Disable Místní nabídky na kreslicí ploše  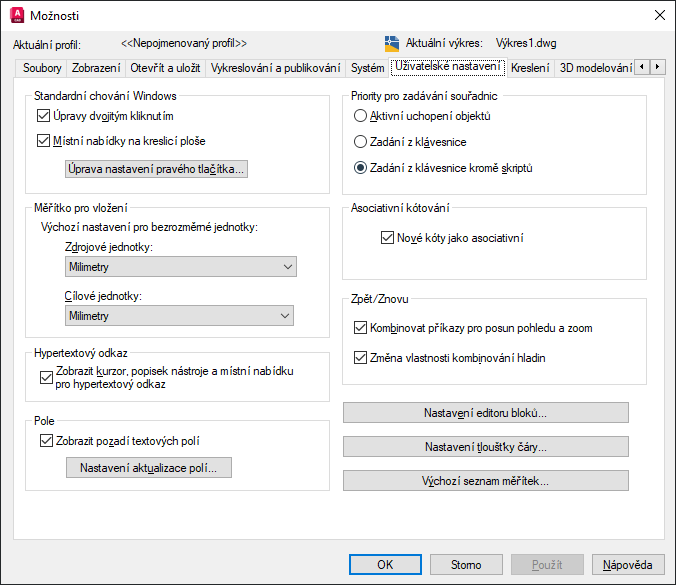(43, 141)
